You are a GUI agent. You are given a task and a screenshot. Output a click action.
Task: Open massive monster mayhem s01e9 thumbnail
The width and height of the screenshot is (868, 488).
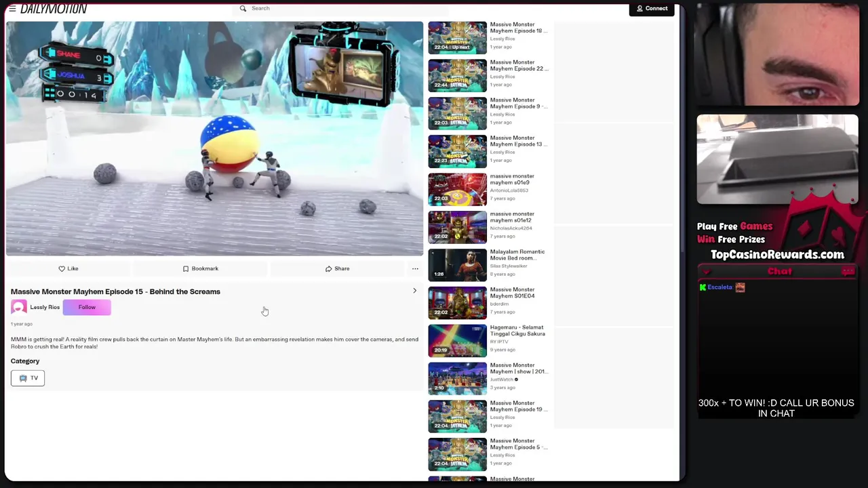coord(457,189)
